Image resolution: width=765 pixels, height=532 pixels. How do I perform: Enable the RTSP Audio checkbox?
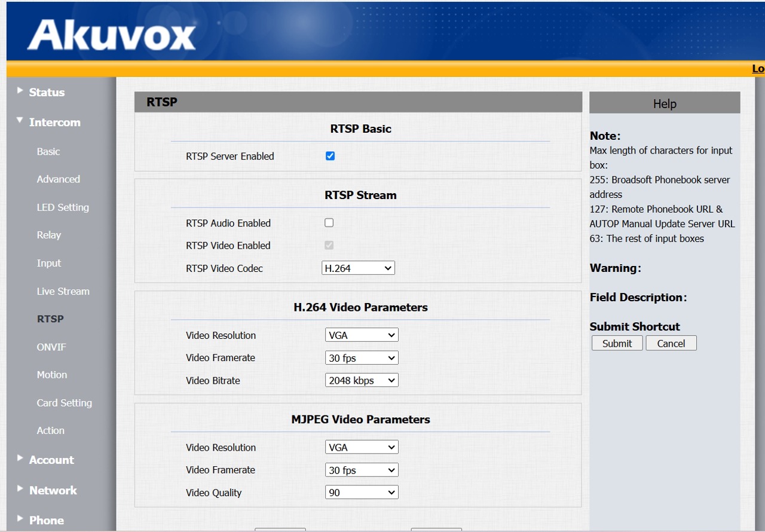pyautogui.click(x=329, y=223)
